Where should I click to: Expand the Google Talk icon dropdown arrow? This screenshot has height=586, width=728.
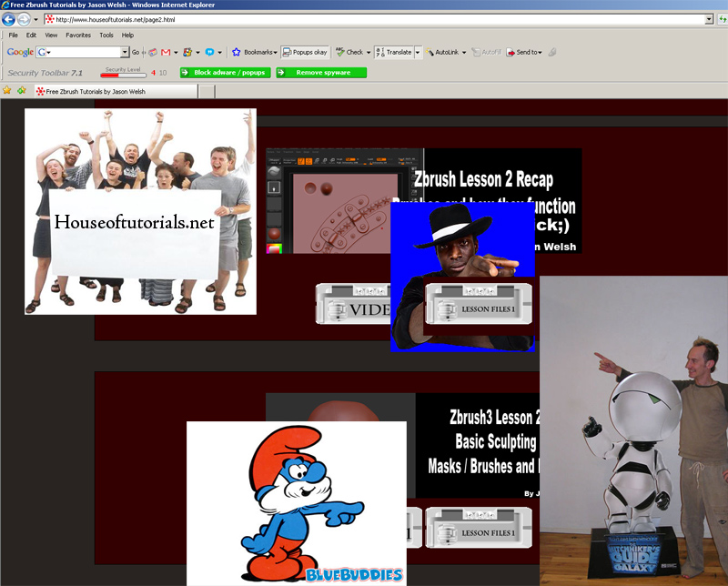[x=220, y=53]
